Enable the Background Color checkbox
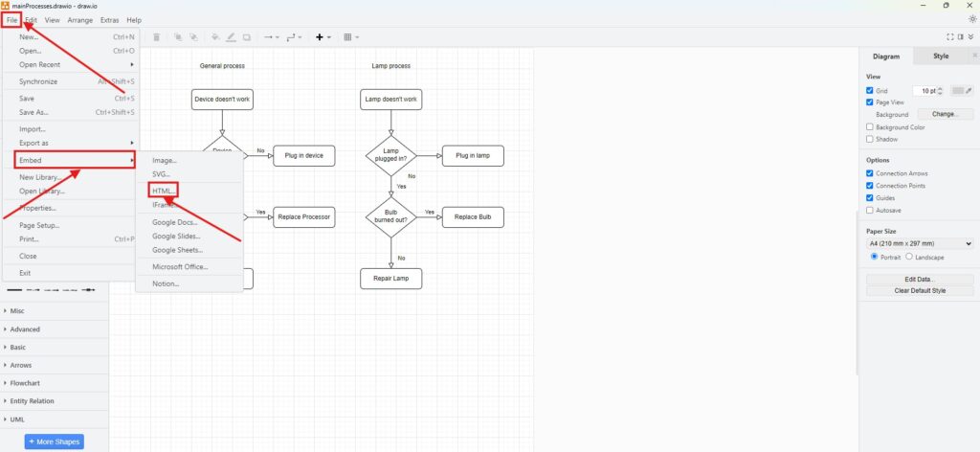This screenshot has width=980, height=452. pos(869,127)
